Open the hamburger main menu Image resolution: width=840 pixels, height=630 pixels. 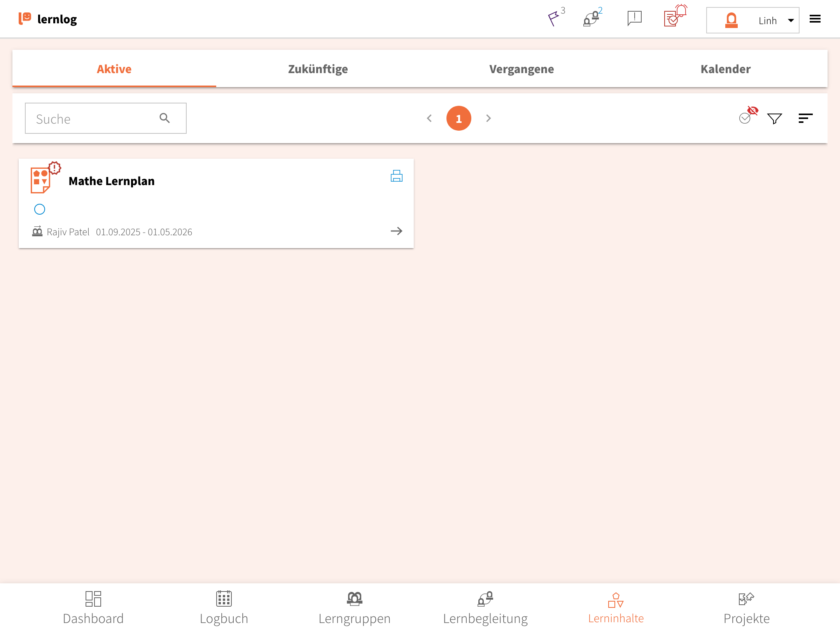[x=815, y=19]
